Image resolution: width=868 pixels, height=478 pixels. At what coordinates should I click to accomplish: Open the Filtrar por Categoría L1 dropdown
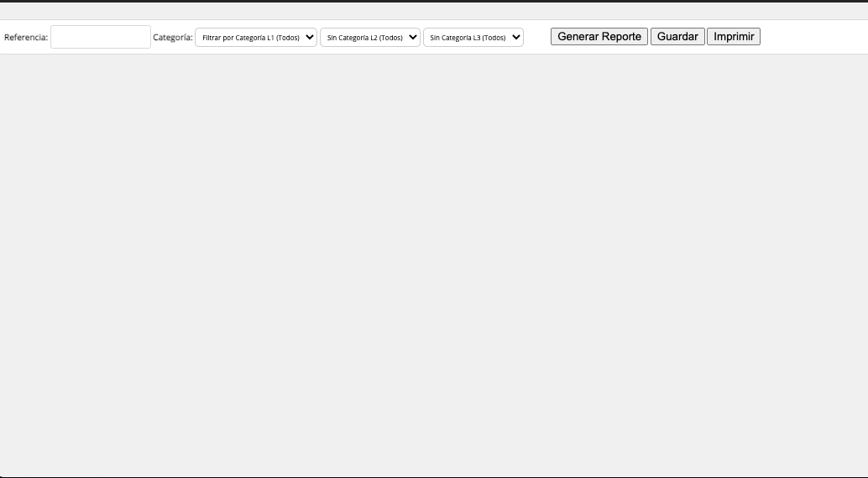(x=256, y=38)
